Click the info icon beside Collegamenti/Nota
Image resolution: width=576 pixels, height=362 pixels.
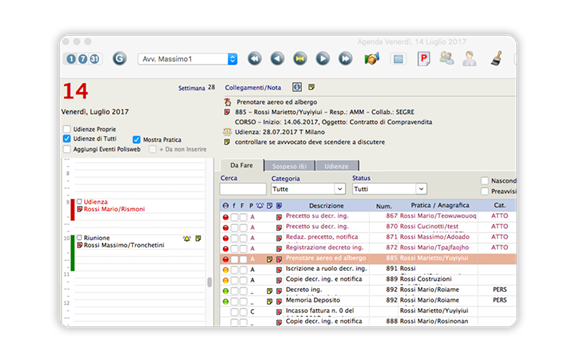[x=297, y=87]
